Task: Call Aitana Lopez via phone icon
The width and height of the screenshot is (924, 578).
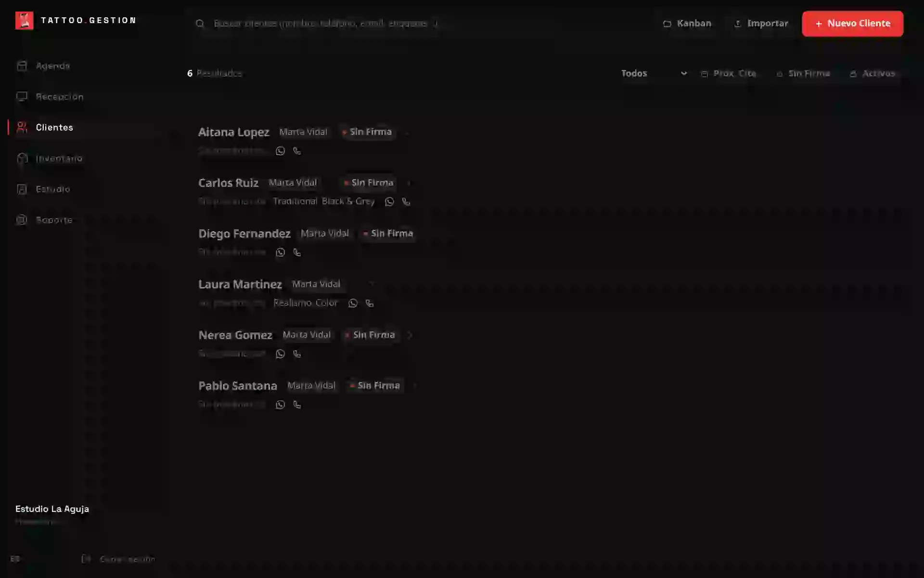Action: (297, 151)
